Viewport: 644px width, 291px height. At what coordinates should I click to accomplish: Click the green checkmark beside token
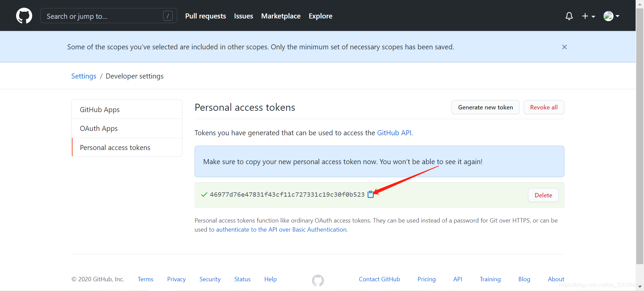(x=204, y=195)
